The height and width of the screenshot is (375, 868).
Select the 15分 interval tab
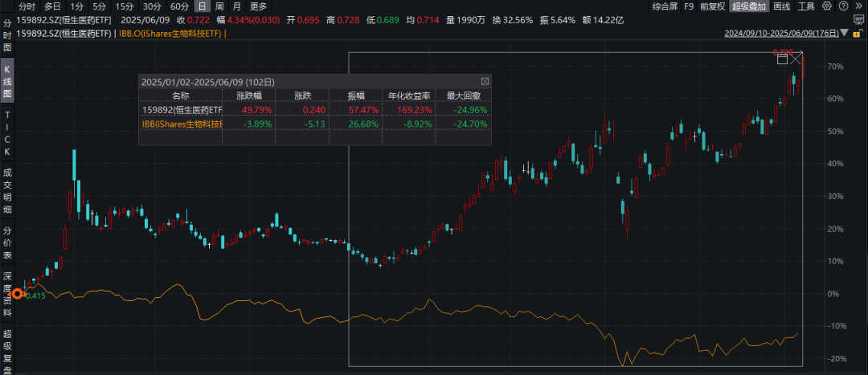[124, 6]
